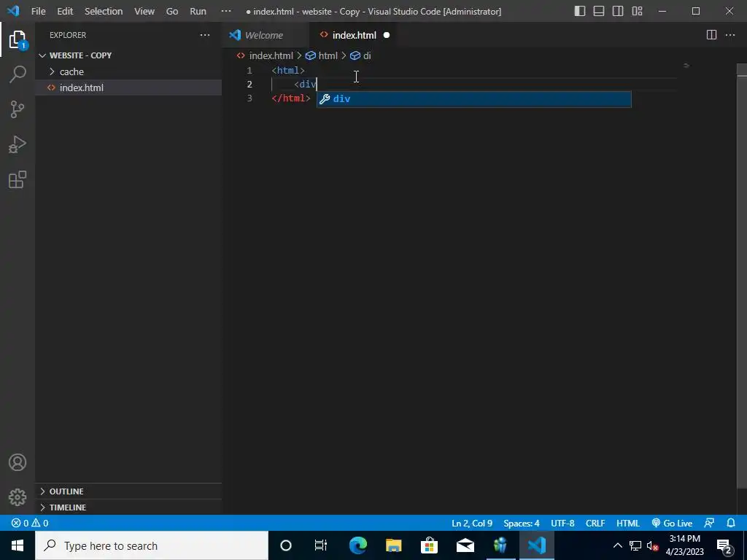Open the hidden menus ellipsis in menu bar
Viewport: 747px width, 560px height.
(226, 11)
